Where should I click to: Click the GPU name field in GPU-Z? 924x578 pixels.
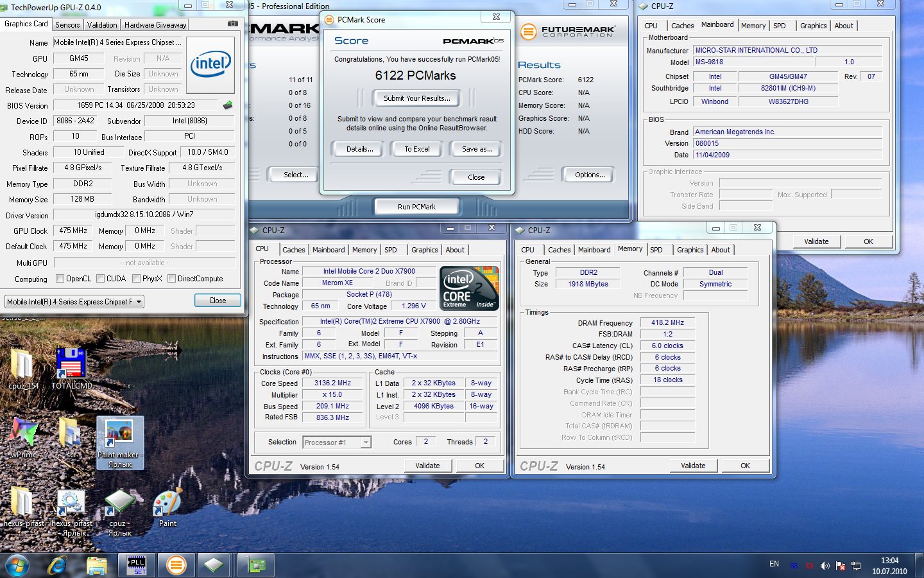(x=118, y=42)
